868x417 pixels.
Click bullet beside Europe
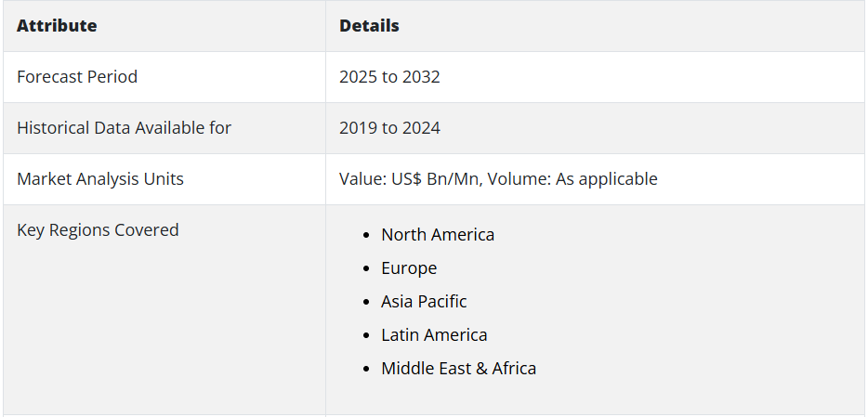pos(366,268)
